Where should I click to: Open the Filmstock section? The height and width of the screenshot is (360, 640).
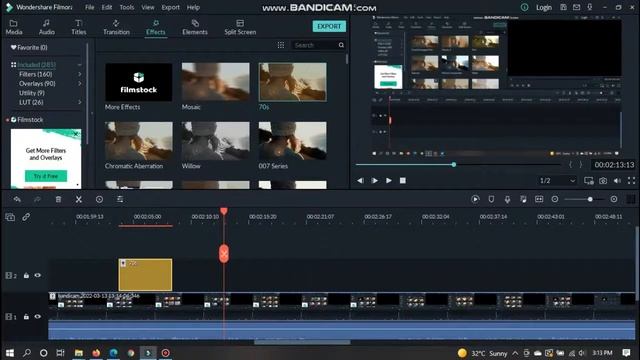click(x=27, y=120)
